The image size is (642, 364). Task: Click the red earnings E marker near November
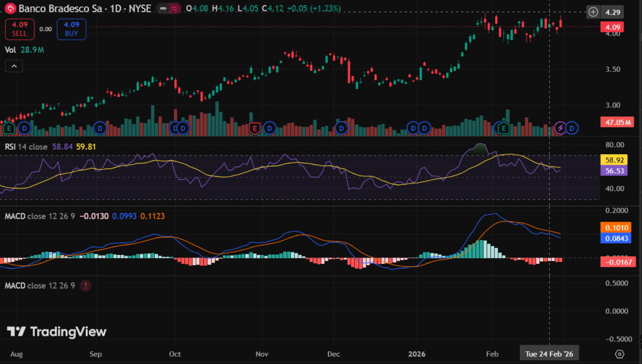[255, 128]
